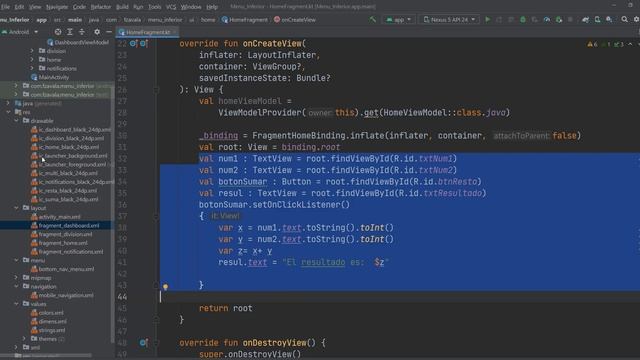Collapse the values folder
Screen dimensions: 640x360
pyautogui.click(x=16, y=304)
